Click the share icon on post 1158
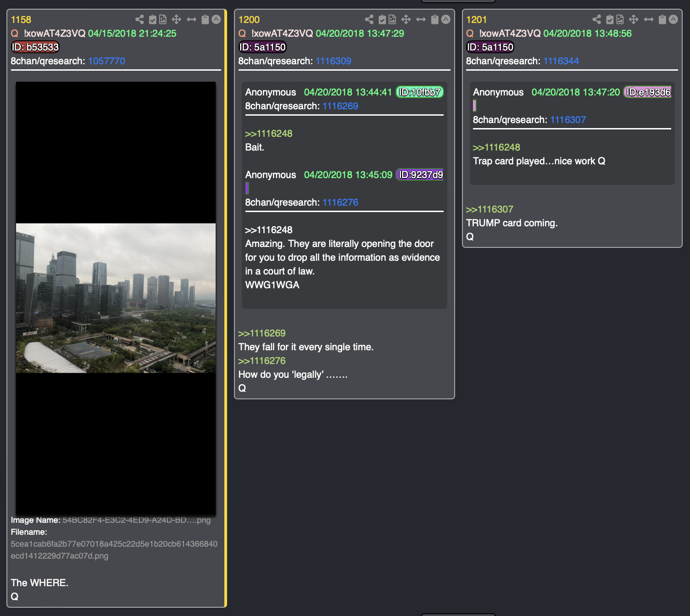Screen dimensions: 690x616 click(139, 19)
